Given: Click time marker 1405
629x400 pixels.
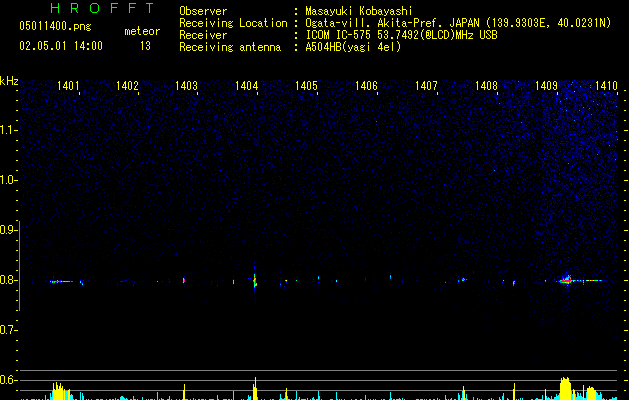Looking at the screenshot, I should click(x=306, y=86).
